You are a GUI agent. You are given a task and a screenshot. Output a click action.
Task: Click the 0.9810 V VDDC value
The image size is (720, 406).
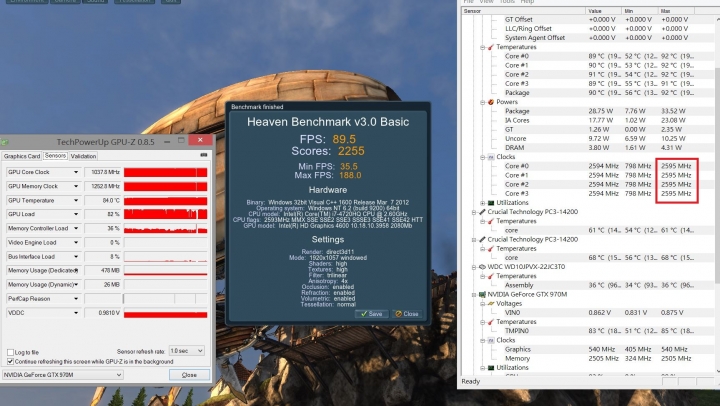tap(109, 313)
